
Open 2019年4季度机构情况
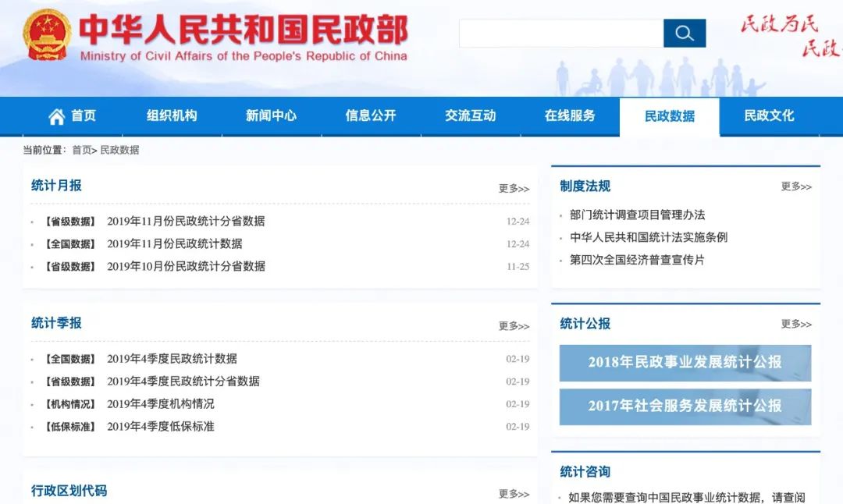click(x=161, y=404)
